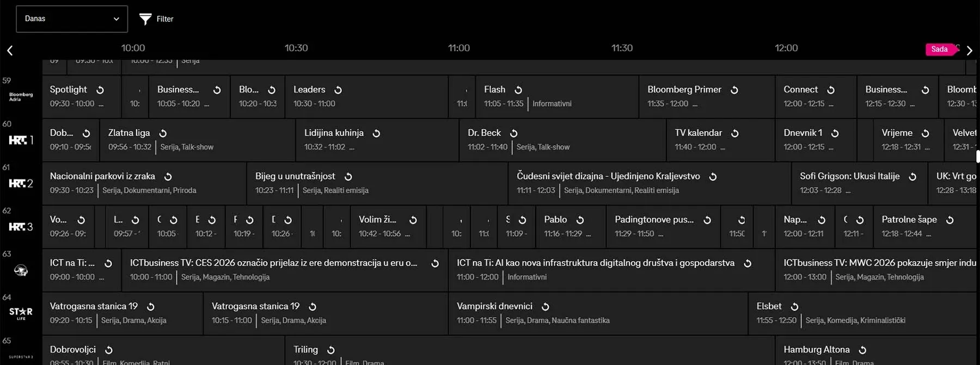This screenshot has height=365, width=980.
Task: Click replay icon next to Elsbet
Action: pyautogui.click(x=795, y=307)
